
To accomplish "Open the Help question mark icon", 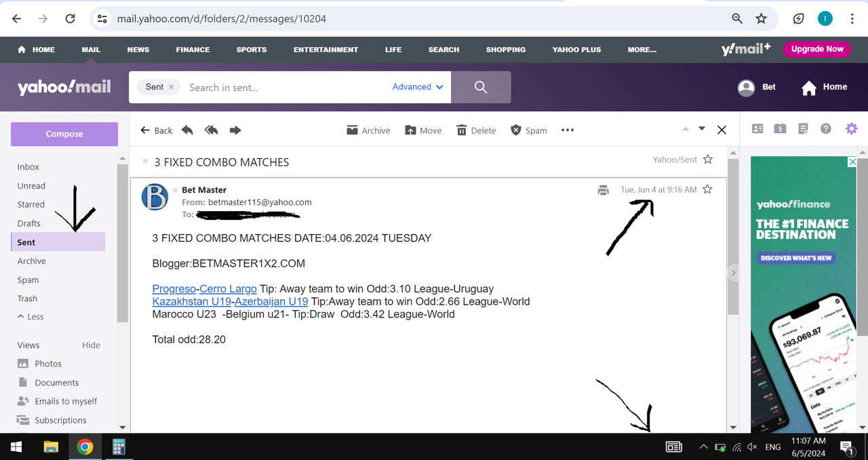I will coord(826,128).
